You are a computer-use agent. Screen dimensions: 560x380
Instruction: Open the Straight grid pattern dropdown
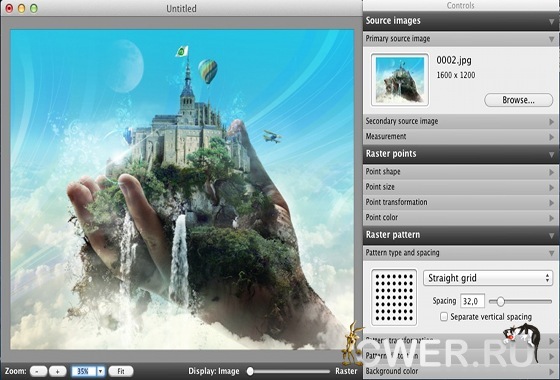click(x=488, y=278)
